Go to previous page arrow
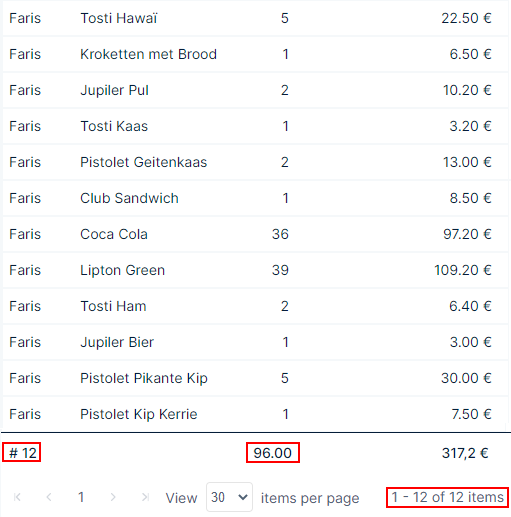Screen dimensions: 511x517 point(49,497)
